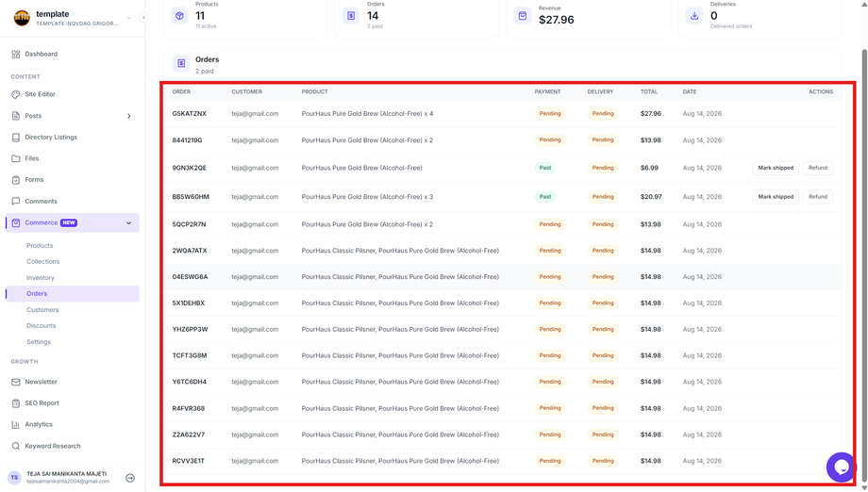Click the $20.97 total for BB5W60HM
This screenshot has height=492, width=868.
(x=651, y=197)
